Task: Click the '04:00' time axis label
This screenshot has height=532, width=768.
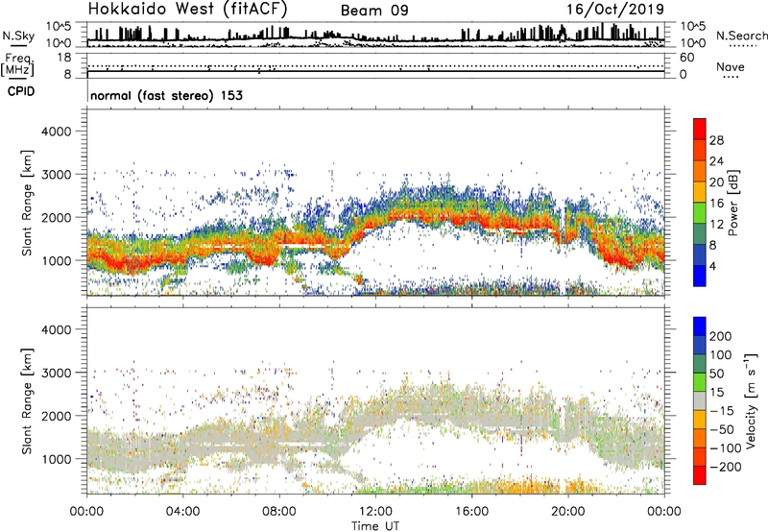Action: tap(182, 512)
